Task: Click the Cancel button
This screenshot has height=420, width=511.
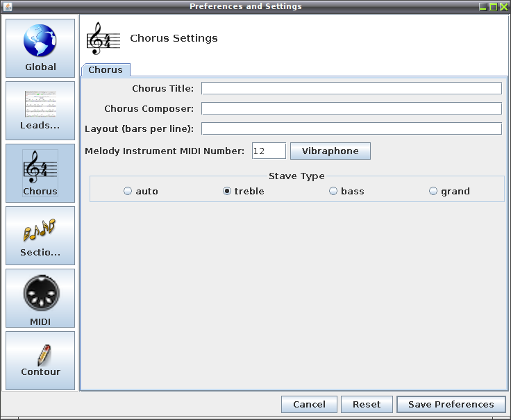Action: [309, 404]
